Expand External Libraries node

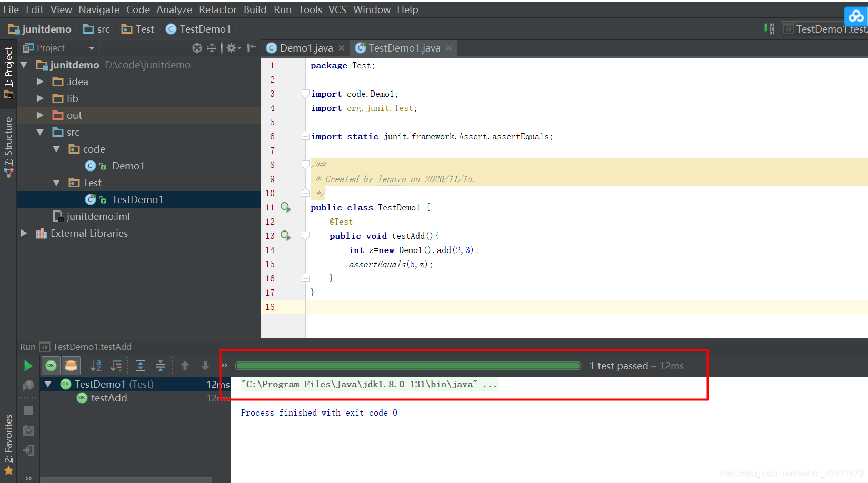click(24, 233)
